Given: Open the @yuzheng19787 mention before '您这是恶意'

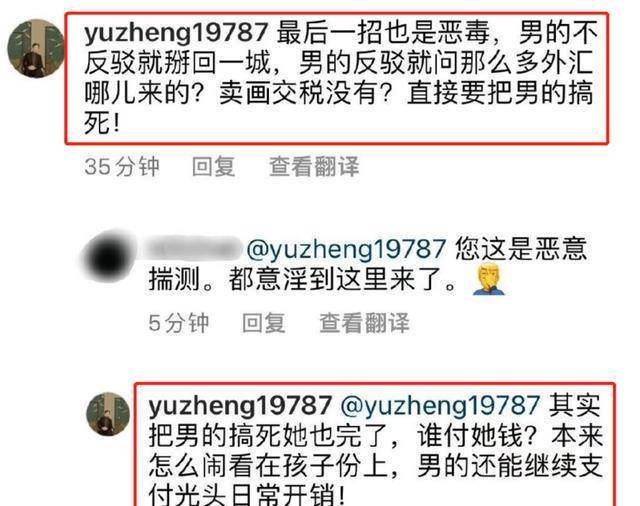Looking at the screenshot, I should 346,249.
